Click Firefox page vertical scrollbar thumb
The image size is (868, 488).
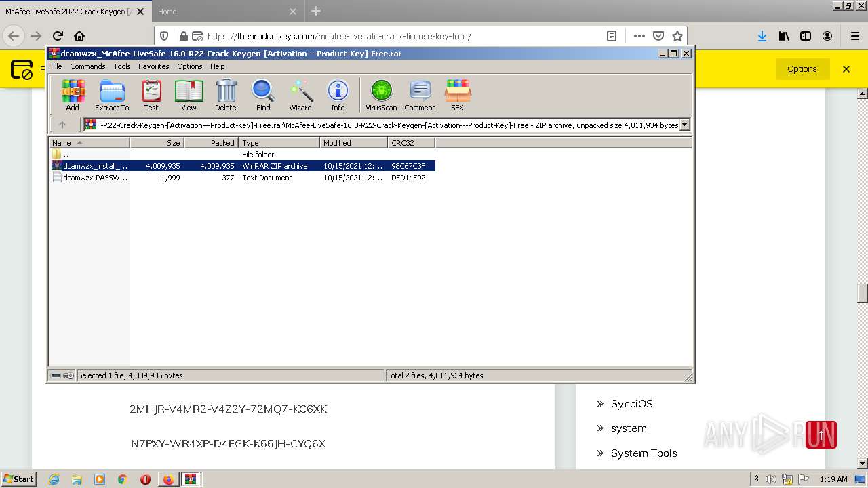point(863,293)
